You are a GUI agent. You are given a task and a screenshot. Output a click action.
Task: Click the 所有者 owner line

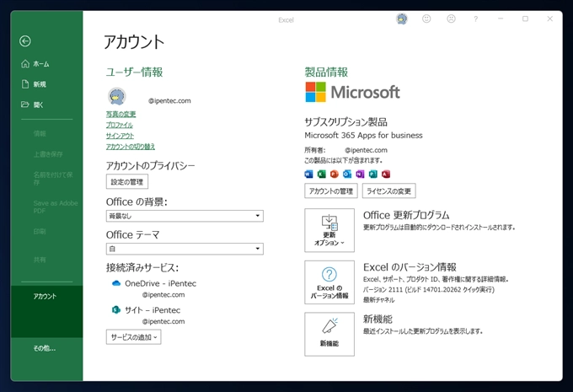click(346, 150)
